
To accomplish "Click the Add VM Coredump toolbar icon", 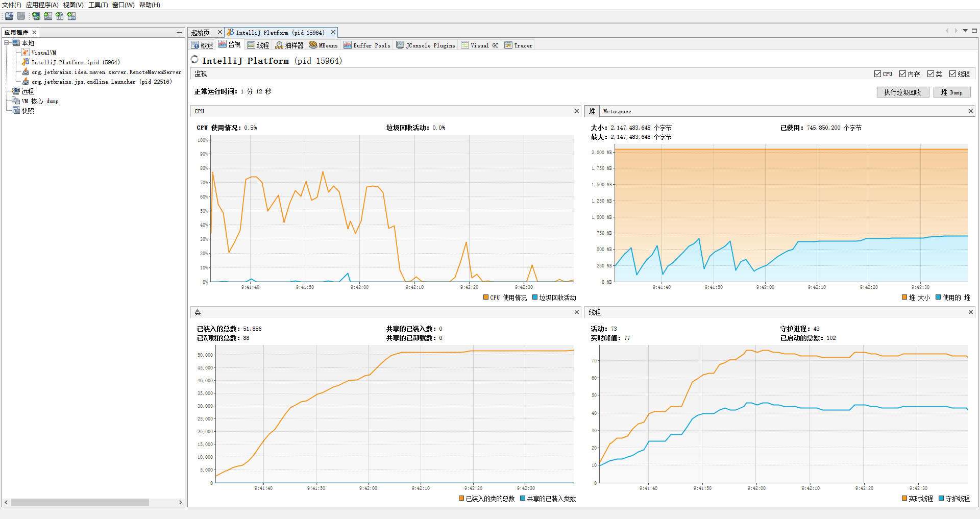I will (60, 16).
